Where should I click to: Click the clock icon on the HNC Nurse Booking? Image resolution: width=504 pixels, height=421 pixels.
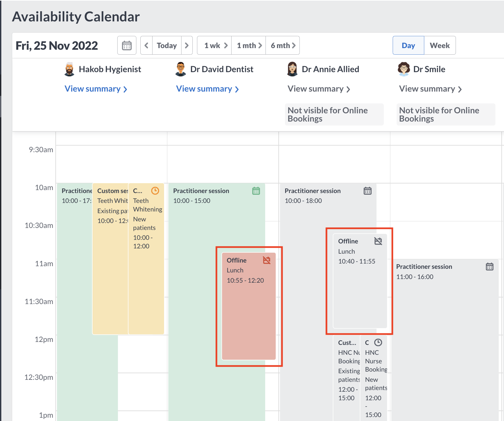pos(378,342)
